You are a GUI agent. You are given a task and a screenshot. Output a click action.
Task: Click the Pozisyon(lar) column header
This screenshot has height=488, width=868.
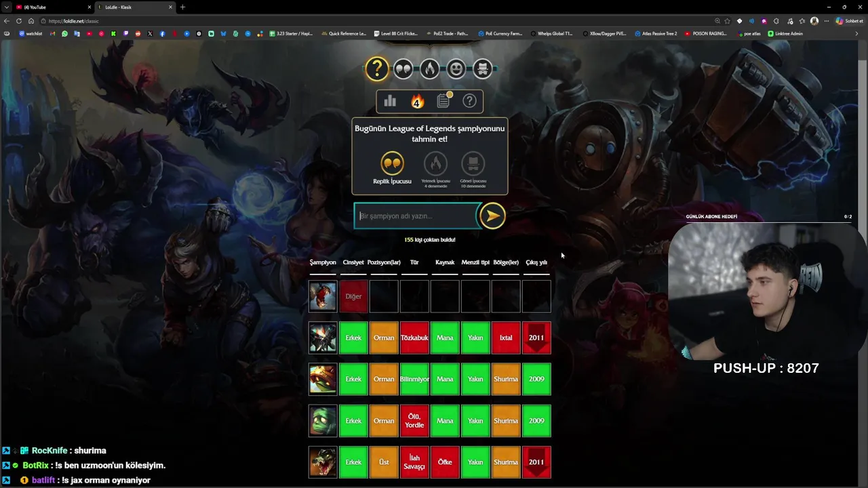tap(384, 262)
